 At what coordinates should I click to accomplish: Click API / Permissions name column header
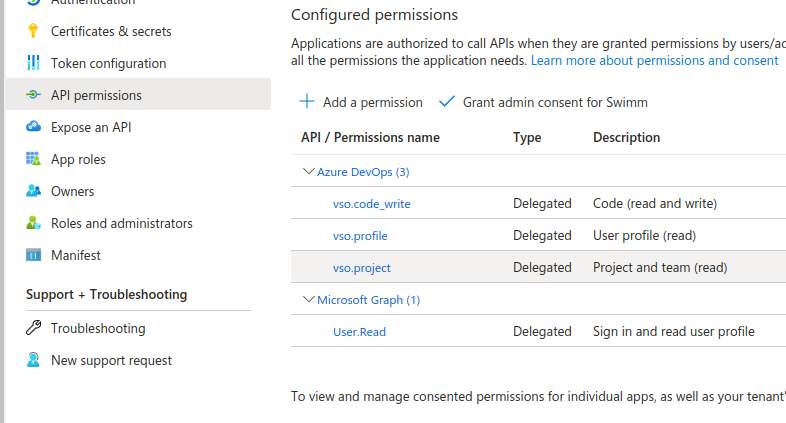tap(370, 137)
